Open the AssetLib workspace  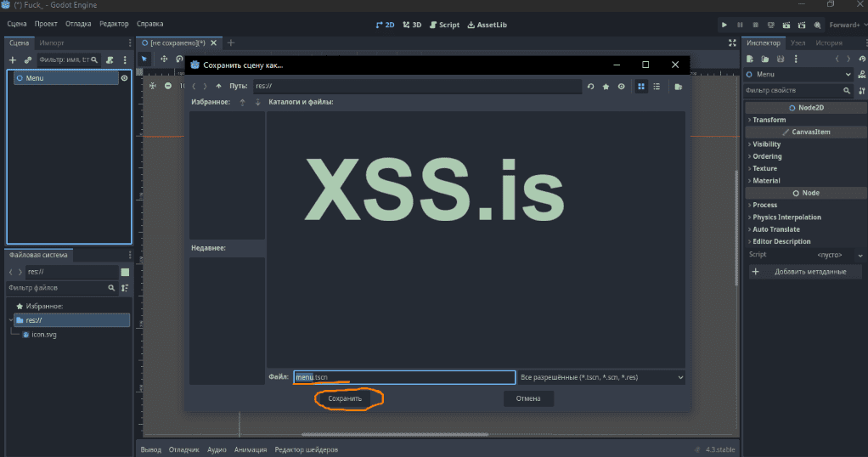click(488, 25)
